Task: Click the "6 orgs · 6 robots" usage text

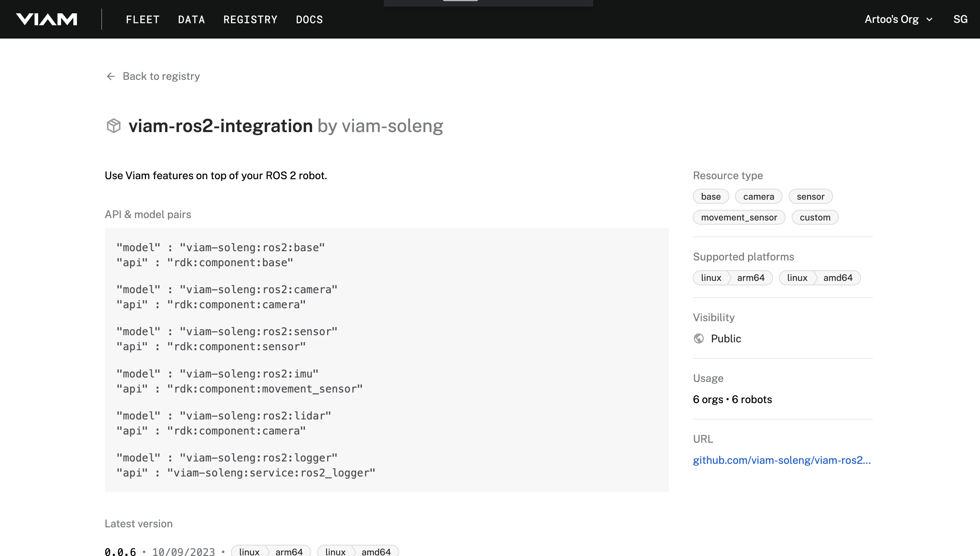Action: (x=732, y=399)
